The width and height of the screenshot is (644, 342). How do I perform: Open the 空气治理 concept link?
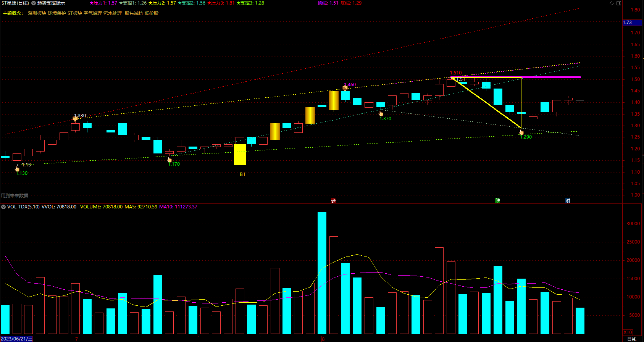tap(93, 13)
